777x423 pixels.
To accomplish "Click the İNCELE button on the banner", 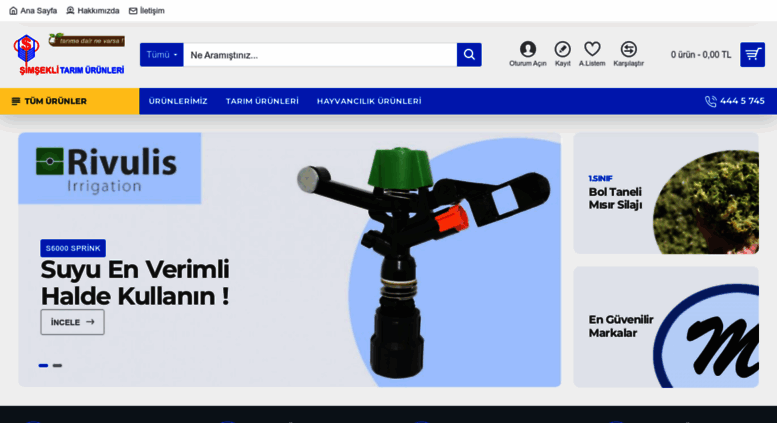I will 72,322.
